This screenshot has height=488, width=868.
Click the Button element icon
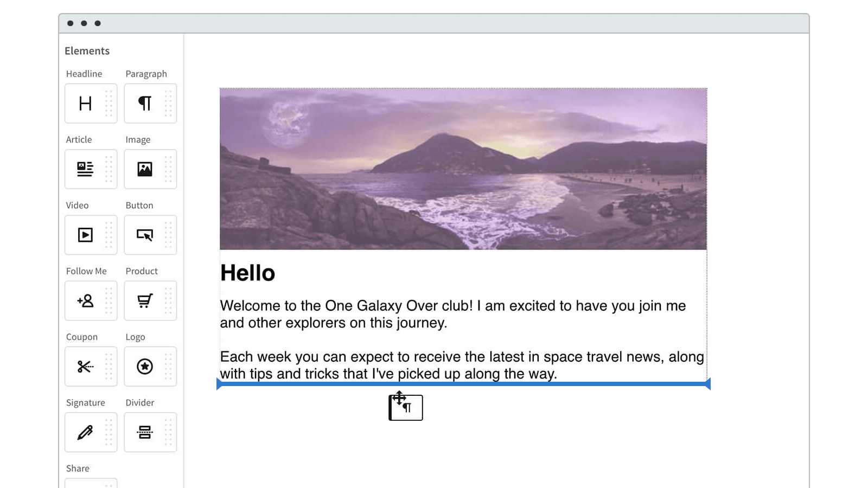[146, 235]
